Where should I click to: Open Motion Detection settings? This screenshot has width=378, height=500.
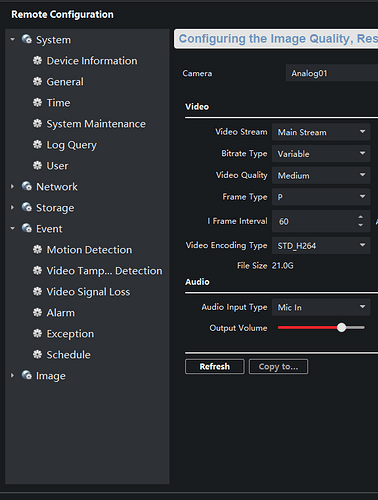(x=89, y=250)
